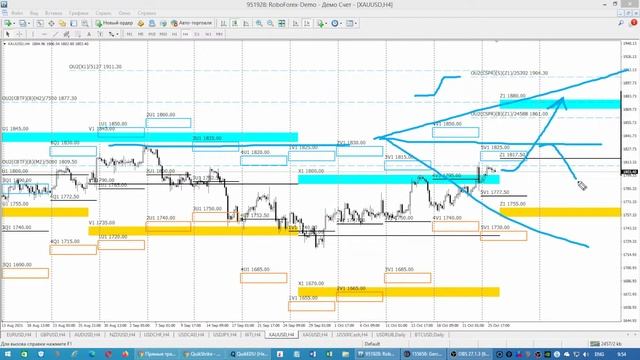Switch chart to line chart
Image resolution: width=640 pixels, height=360 pixels.
[x=246, y=24]
